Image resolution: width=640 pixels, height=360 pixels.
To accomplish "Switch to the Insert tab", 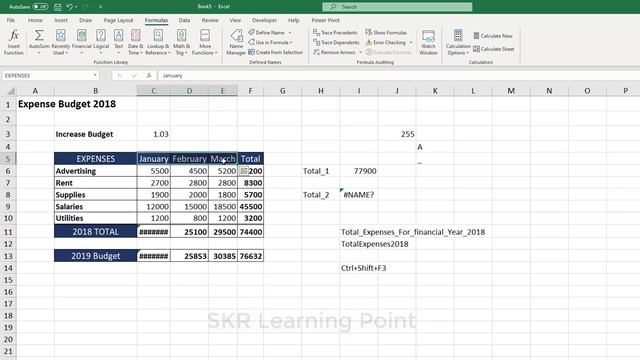I will click(x=61, y=20).
